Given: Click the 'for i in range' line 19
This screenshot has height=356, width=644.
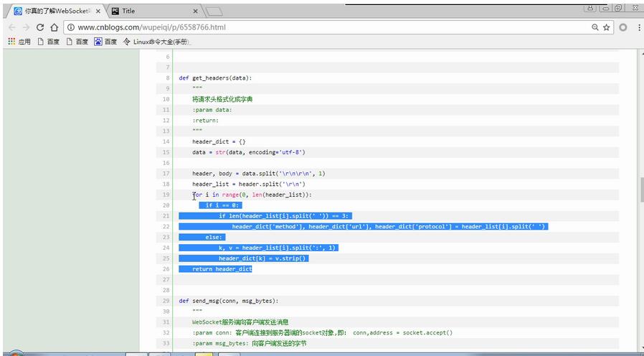Looking at the screenshot, I should (252, 195).
